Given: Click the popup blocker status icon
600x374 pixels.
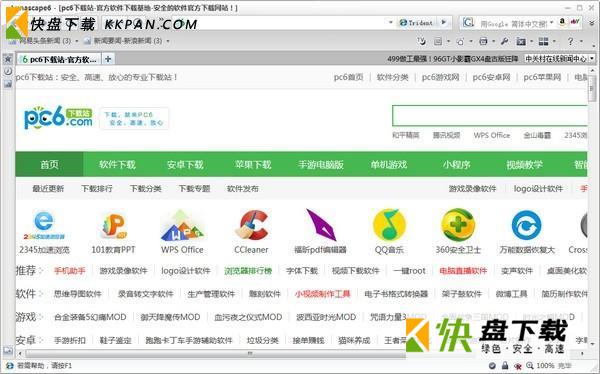Looking at the screenshot, I should tap(518, 366).
